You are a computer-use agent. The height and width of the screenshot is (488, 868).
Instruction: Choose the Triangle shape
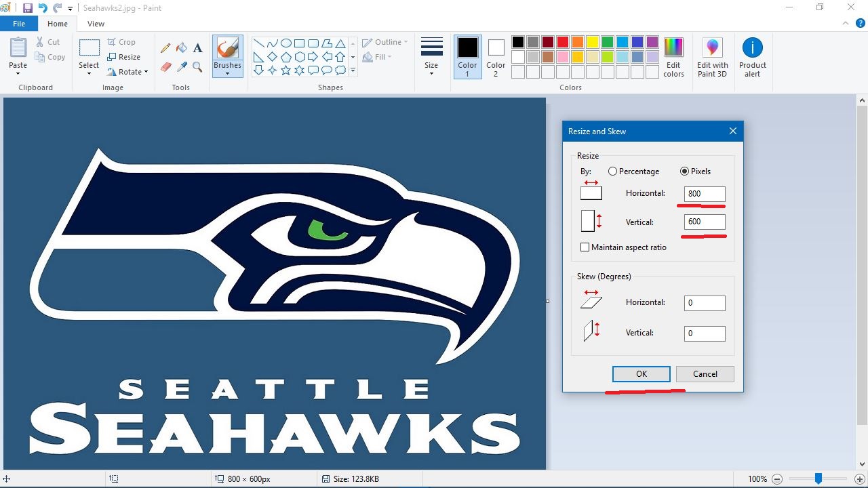[340, 43]
